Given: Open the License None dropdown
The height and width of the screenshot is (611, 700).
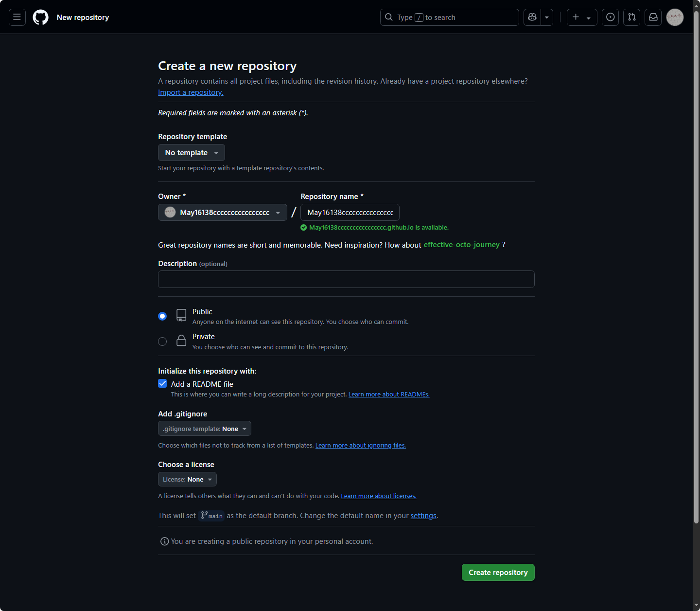Looking at the screenshot, I should 187,479.
